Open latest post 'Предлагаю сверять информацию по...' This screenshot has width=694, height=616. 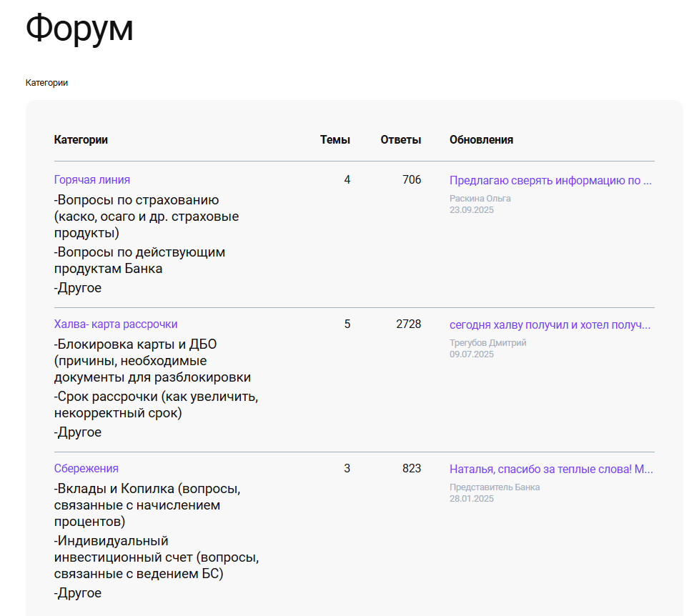550,181
